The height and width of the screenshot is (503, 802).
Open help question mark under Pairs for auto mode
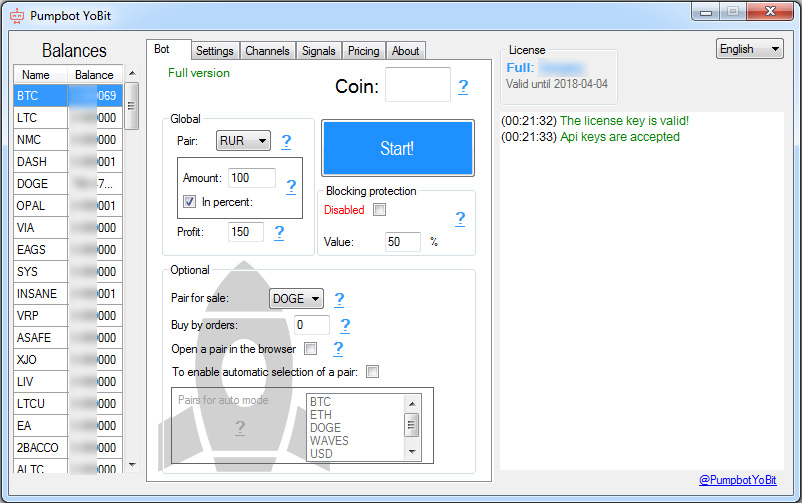point(240,427)
